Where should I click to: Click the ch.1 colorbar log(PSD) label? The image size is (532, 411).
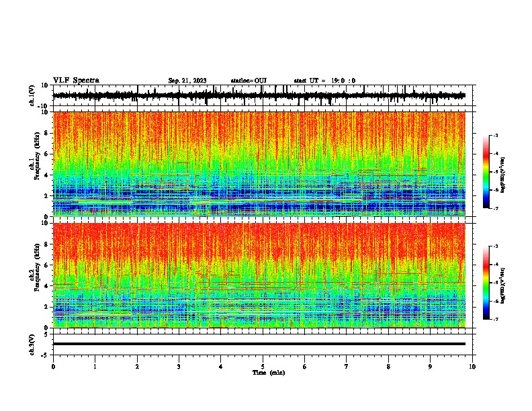503,175
